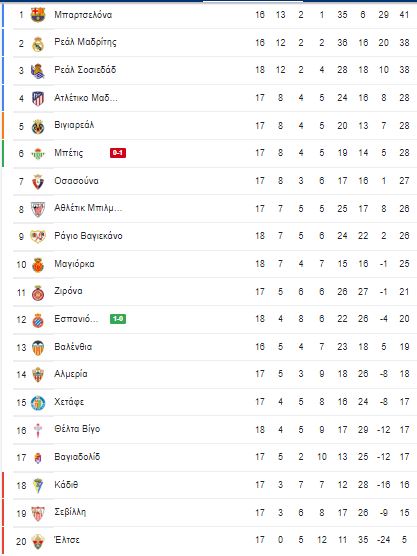Click the Barcelona club crest icon
The image size is (417, 556).
point(38,15)
